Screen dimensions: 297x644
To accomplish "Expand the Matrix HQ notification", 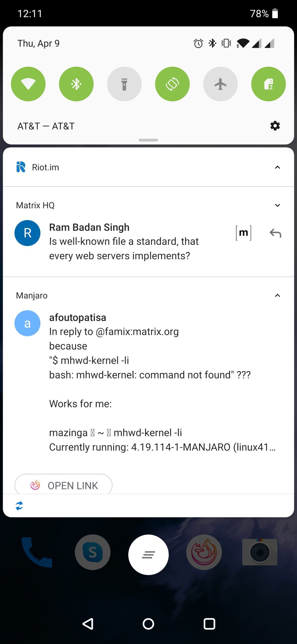I will tap(277, 205).
